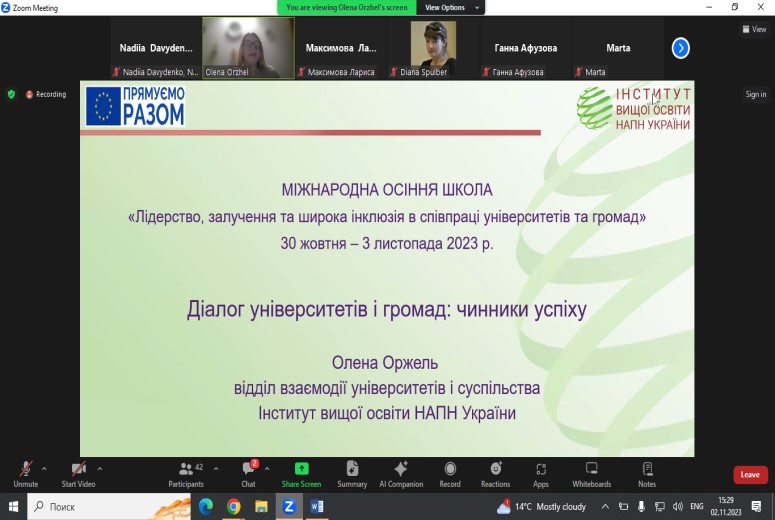
Task: Select Olena Orzhel's video thumbnail
Action: [248, 48]
